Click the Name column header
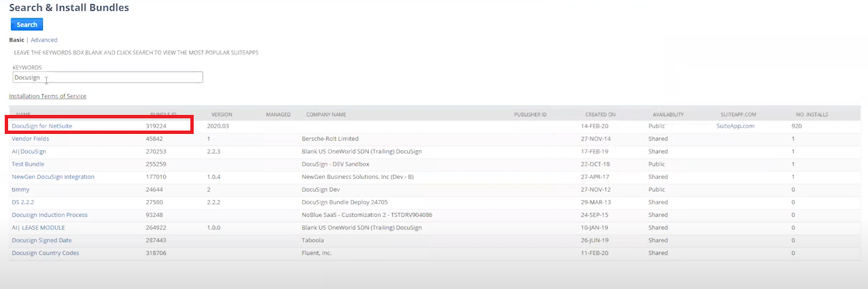868x289 pixels. [23, 114]
